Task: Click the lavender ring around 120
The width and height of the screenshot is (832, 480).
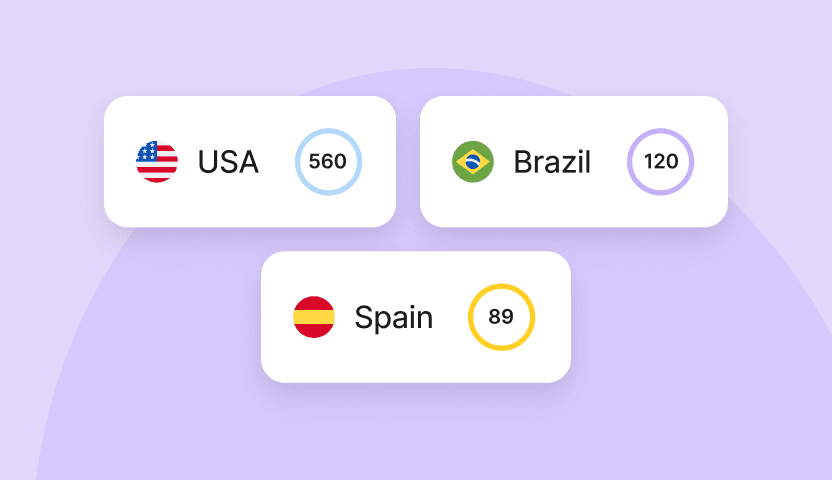Action: [x=661, y=130]
